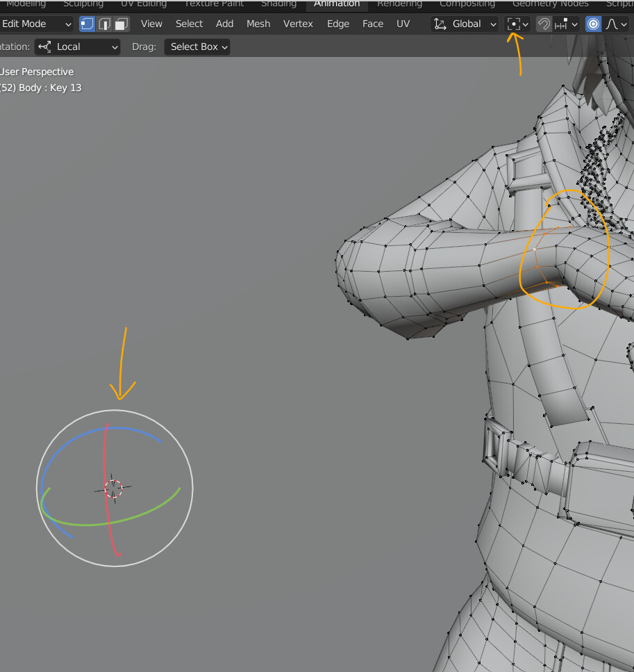Screen dimensions: 634x672
Task: Switch to the Compositing workspace tab
Action: pos(467,4)
